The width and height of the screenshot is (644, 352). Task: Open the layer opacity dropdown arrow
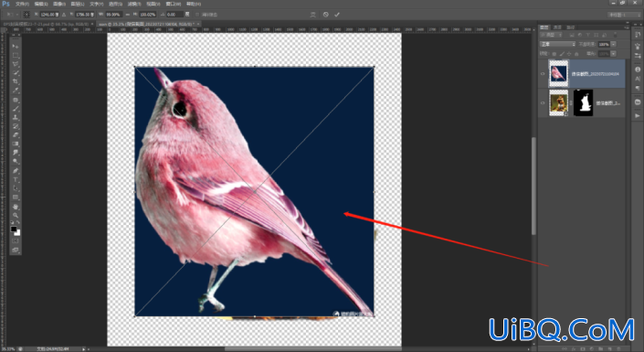click(x=613, y=44)
